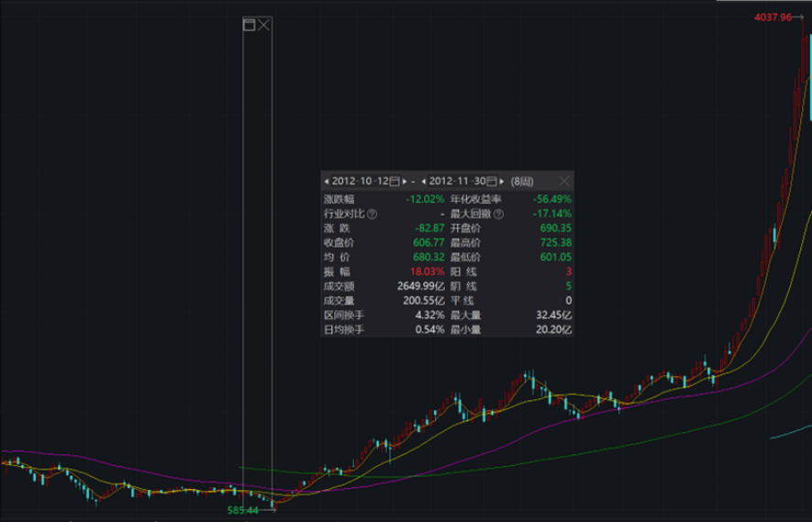This screenshot has width=812, height=522.
Task: Select 最小量 value 20.20亿
Action: coord(554,330)
